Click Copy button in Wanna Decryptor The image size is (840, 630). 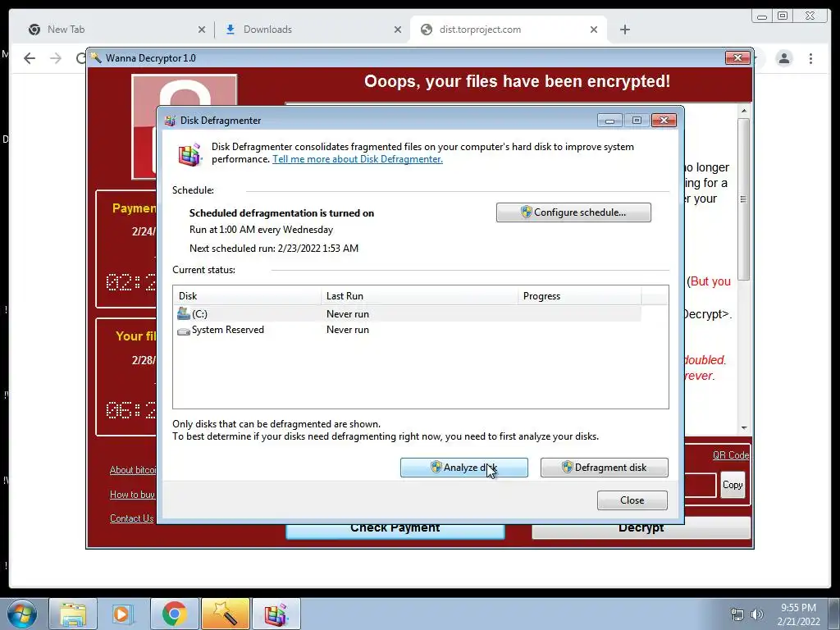pyautogui.click(x=733, y=485)
